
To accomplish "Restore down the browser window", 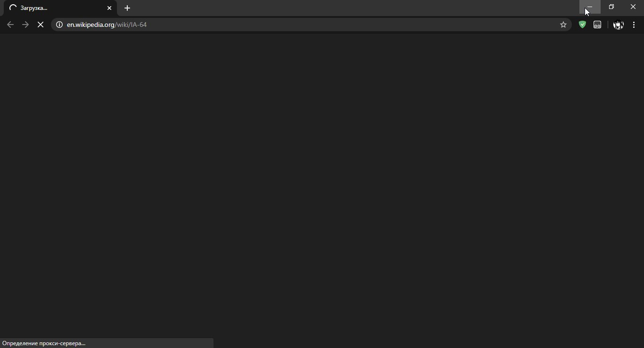I will [611, 7].
